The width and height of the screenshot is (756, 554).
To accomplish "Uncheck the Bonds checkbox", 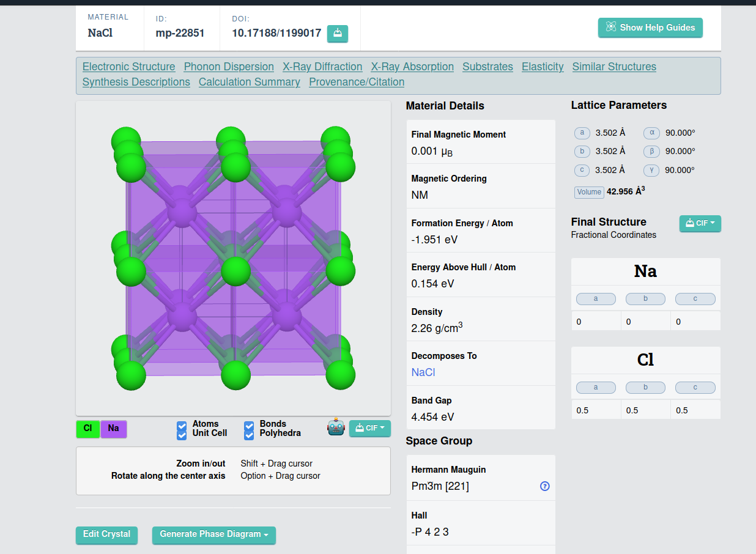I will click(x=249, y=425).
